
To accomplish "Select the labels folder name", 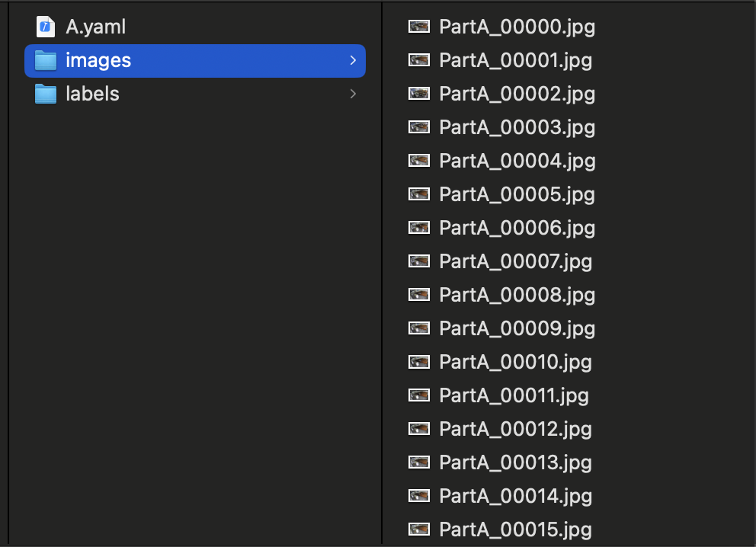I will pyautogui.click(x=92, y=94).
